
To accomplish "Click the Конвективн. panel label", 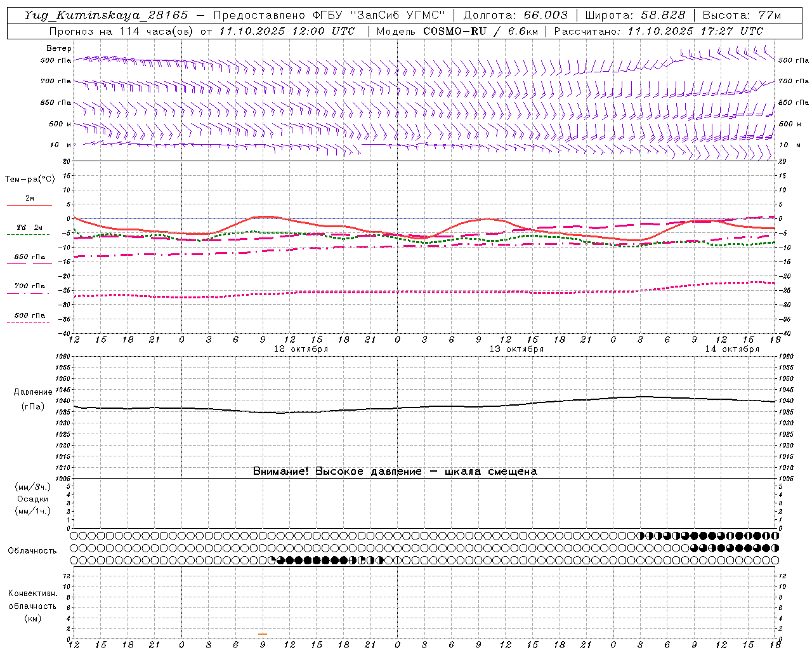I will tap(32, 594).
